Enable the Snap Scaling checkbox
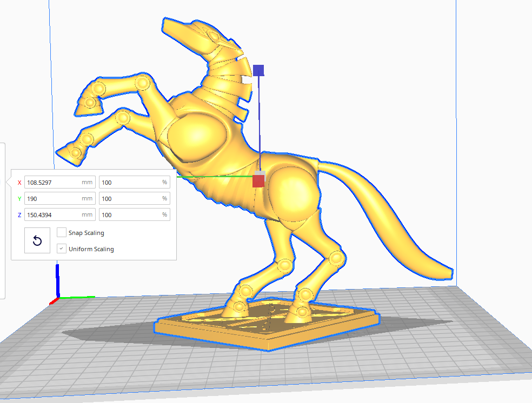The width and height of the screenshot is (532, 403). 62,232
